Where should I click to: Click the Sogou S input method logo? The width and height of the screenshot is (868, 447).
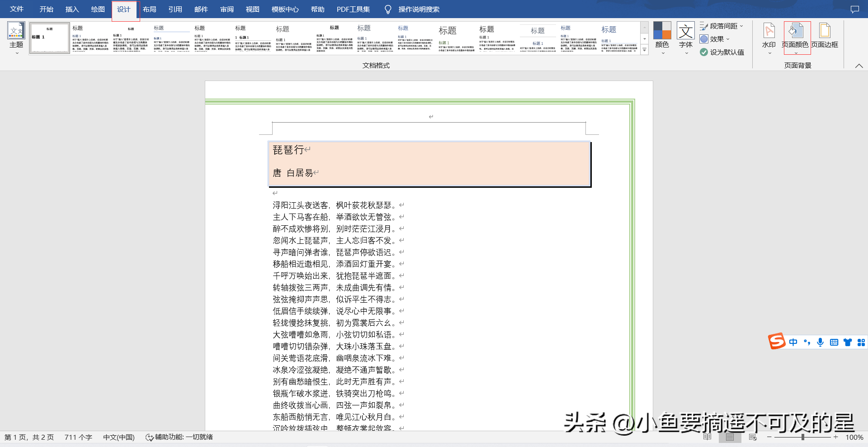[777, 342]
